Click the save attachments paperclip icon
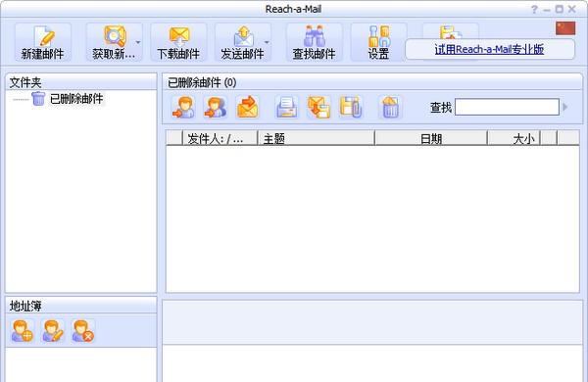 (x=351, y=107)
